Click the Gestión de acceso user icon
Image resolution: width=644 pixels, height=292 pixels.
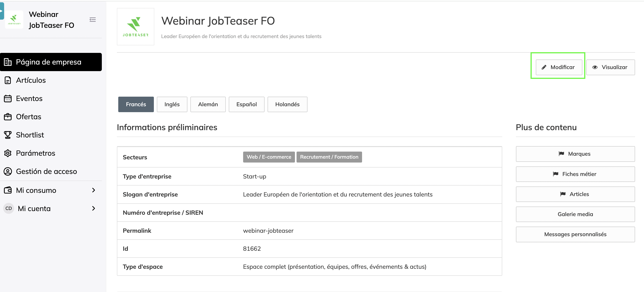8,171
